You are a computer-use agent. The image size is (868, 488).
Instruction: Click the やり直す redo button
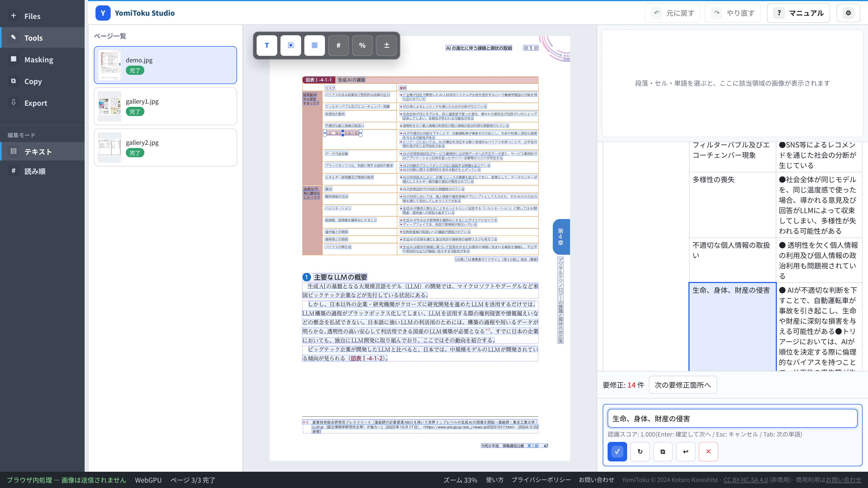(733, 13)
